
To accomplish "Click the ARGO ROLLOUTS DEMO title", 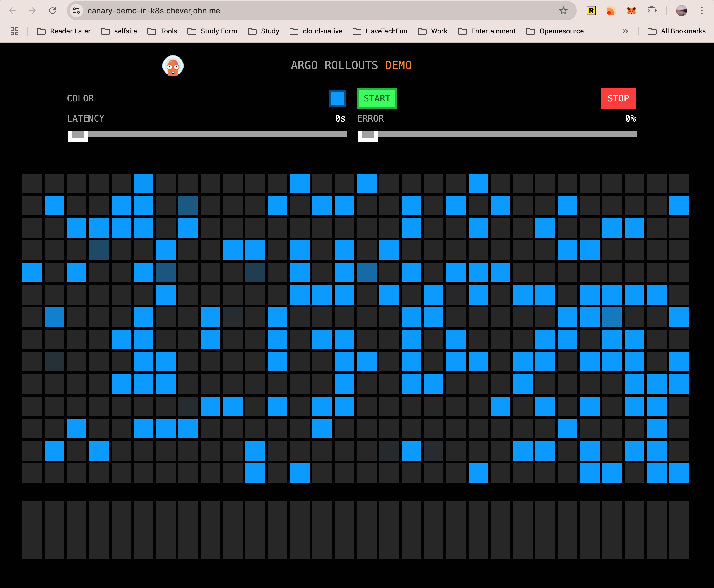I will click(351, 65).
